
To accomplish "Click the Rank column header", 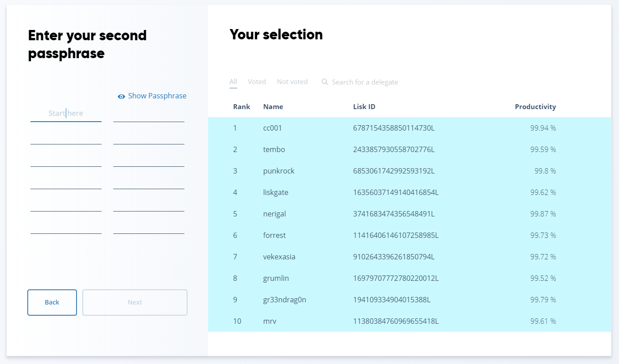I will [x=242, y=107].
